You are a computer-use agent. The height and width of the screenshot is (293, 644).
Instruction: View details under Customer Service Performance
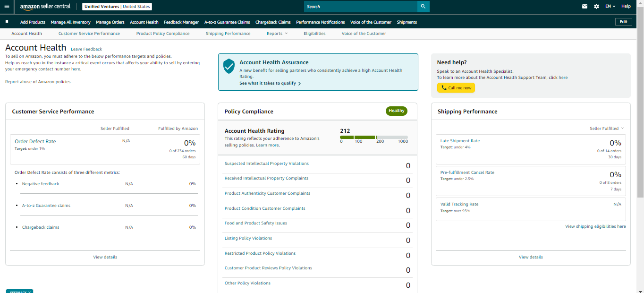pos(105,257)
